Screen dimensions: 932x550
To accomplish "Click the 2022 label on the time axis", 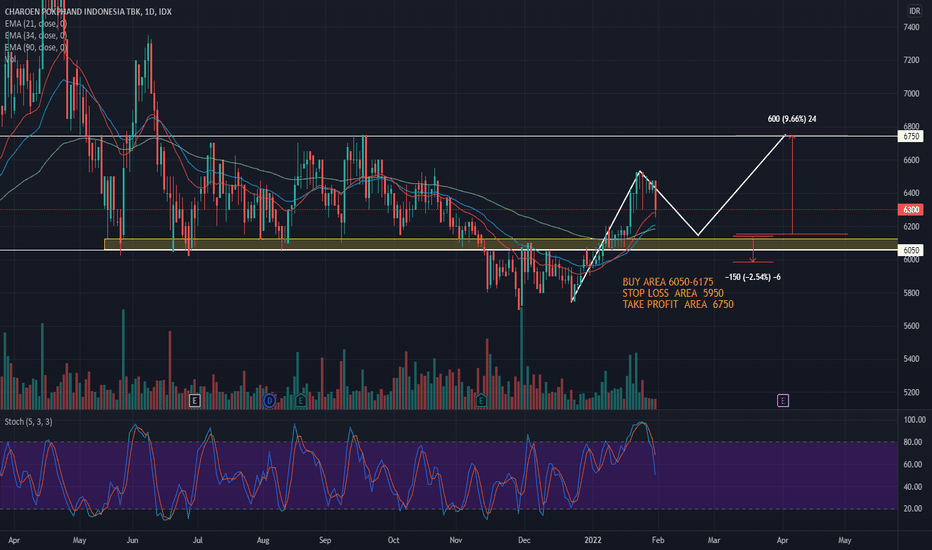I will [x=593, y=540].
